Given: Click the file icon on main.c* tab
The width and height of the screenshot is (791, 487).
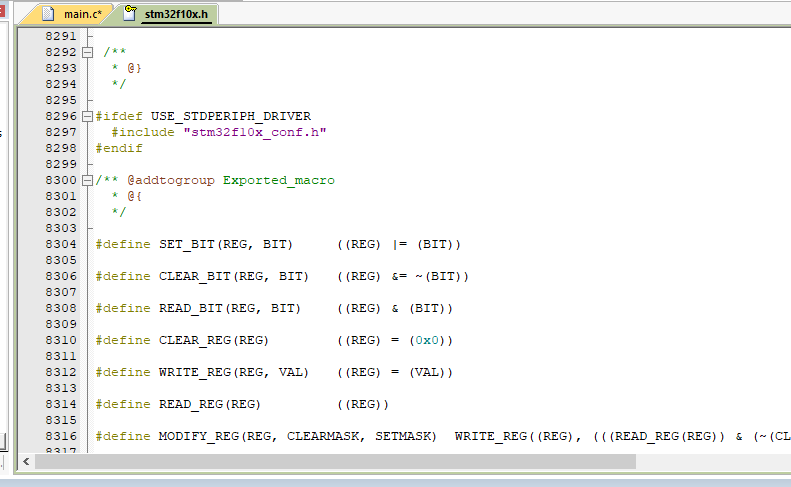Looking at the screenshot, I should pos(48,14).
